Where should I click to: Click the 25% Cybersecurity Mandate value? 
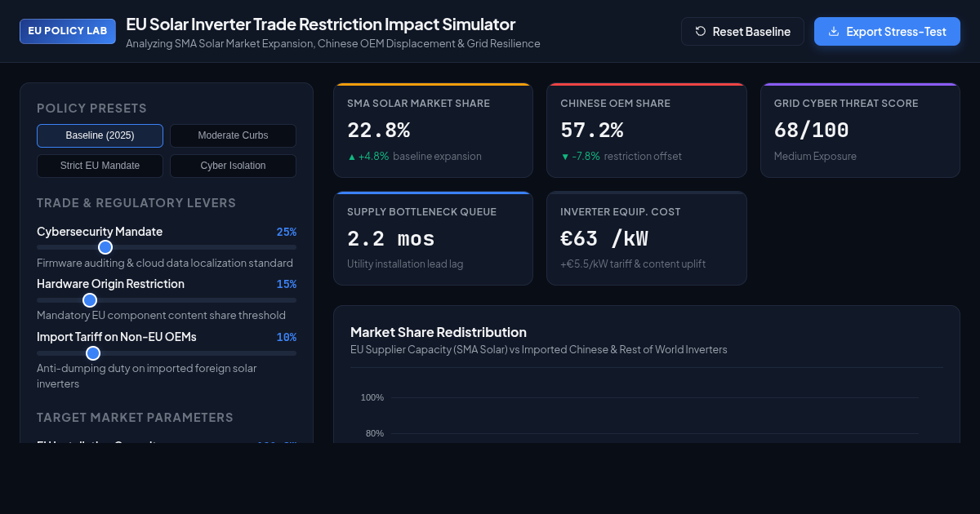click(286, 232)
